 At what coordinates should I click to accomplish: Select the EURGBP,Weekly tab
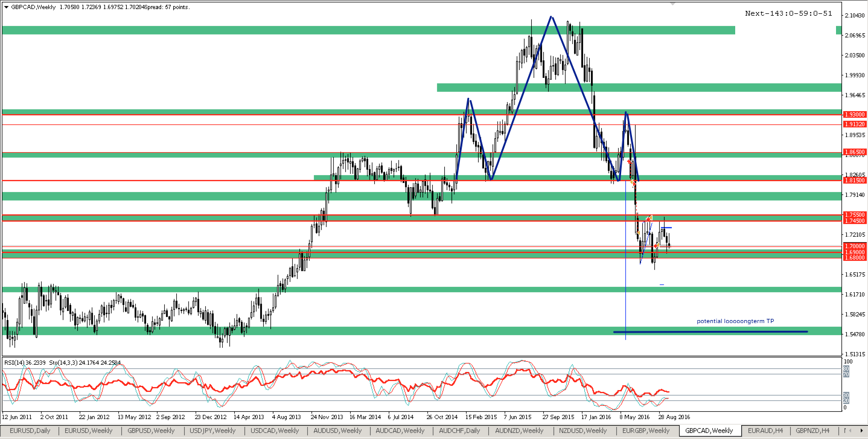coord(645,431)
